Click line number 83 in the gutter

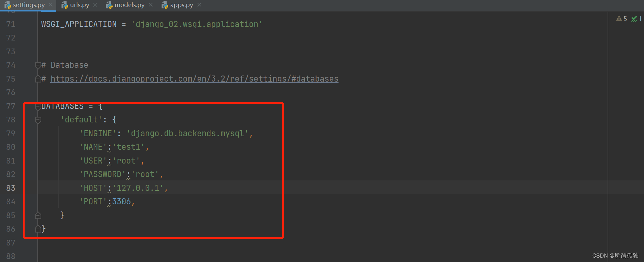(x=11, y=188)
